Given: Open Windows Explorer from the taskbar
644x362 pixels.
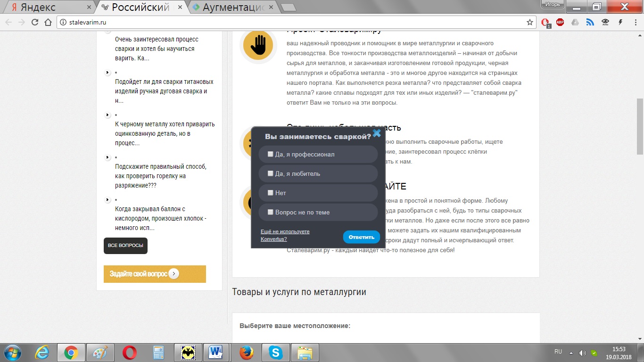Looking at the screenshot, I should coord(305,352).
